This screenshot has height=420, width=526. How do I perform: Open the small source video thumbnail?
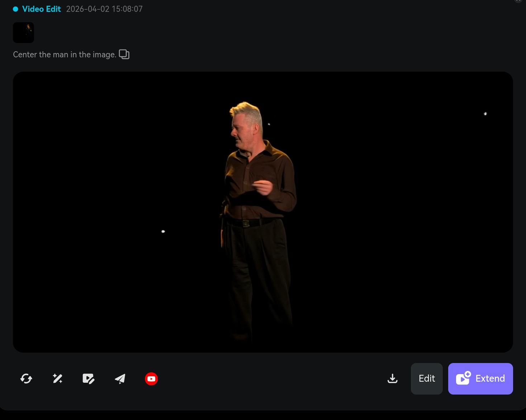click(23, 33)
